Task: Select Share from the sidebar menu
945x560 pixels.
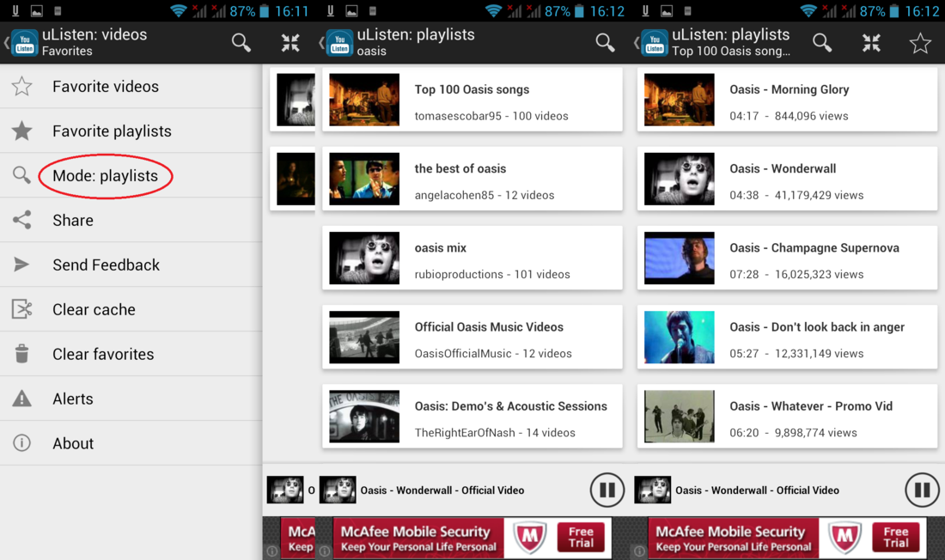Action: point(131,220)
